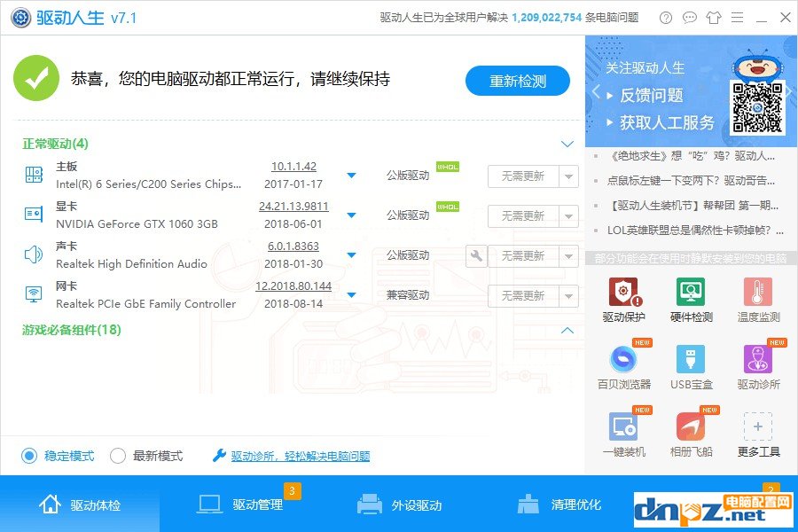Click the Realtek PCIe GbE Family Controller text
The image size is (798, 532).
pyautogui.click(x=146, y=304)
